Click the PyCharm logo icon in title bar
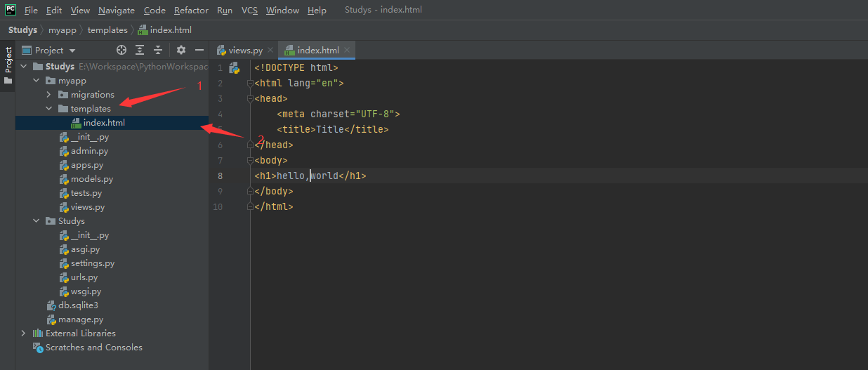Screen dimensions: 868x370 pyautogui.click(x=11, y=10)
